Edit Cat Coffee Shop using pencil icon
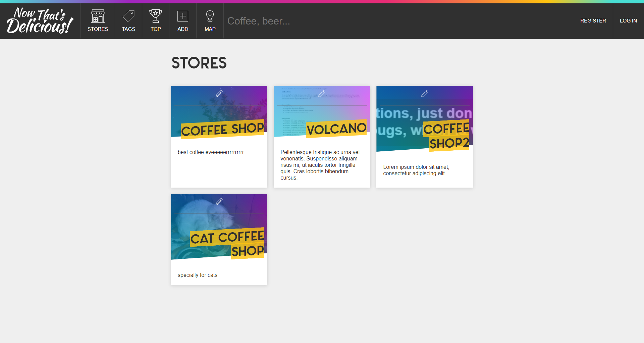Screen dimensions: 644x343 [x=219, y=202]
